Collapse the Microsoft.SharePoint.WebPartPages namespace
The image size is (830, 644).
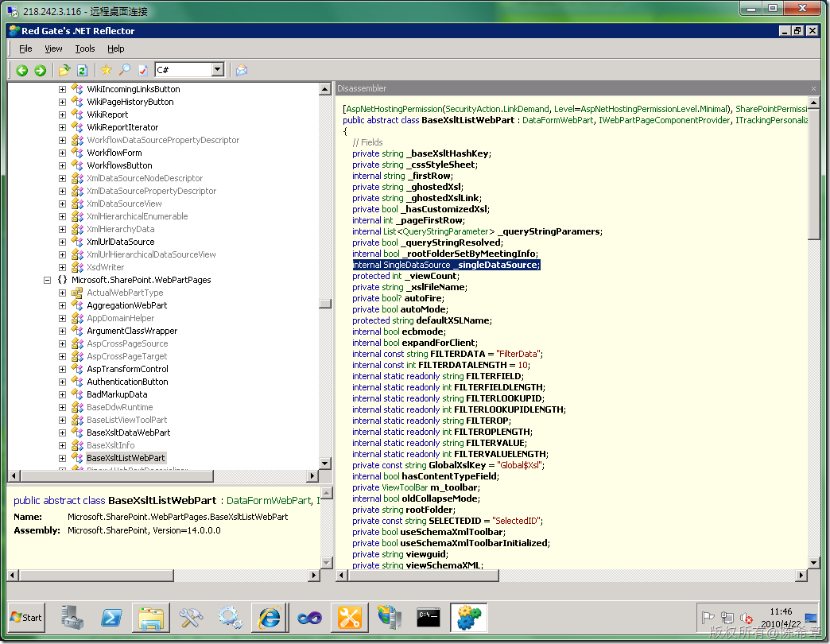47,280
